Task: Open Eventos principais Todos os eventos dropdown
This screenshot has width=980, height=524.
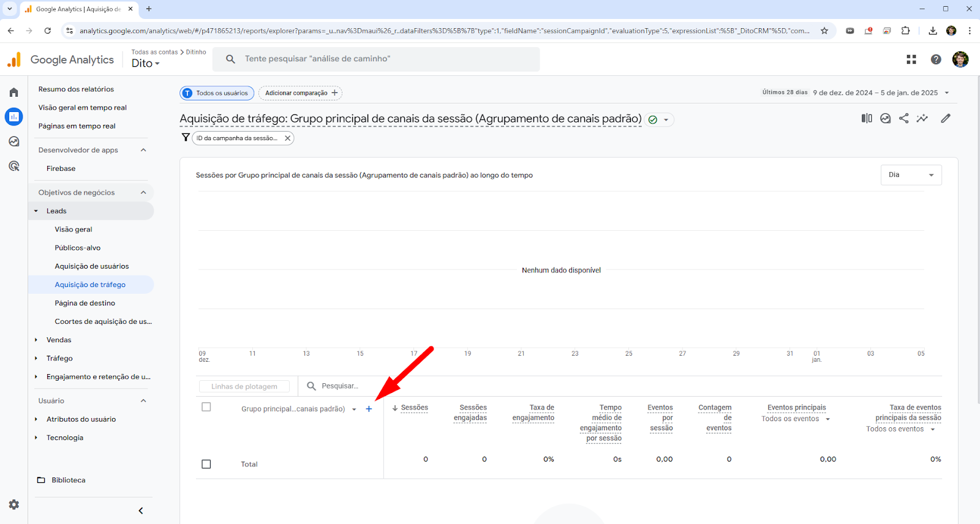Action: pyautogui.click(x=796, y=419)
